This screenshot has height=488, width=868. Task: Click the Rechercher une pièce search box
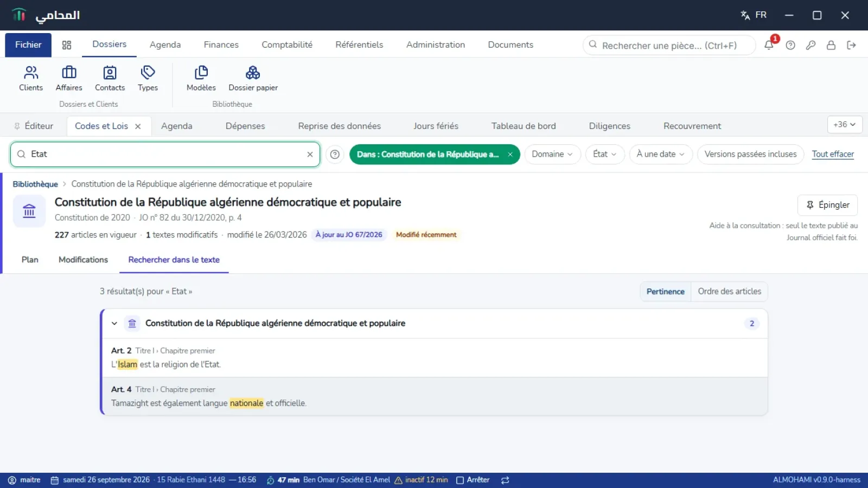669,46
